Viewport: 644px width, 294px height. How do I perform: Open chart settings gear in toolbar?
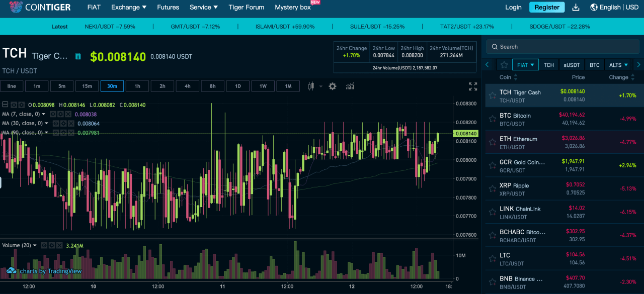[333, 86]
